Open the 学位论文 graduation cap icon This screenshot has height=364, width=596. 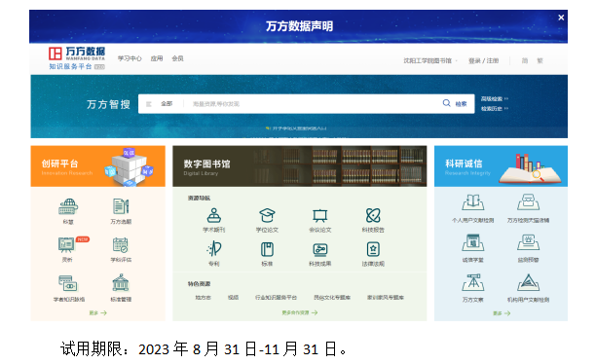point(267,215)
